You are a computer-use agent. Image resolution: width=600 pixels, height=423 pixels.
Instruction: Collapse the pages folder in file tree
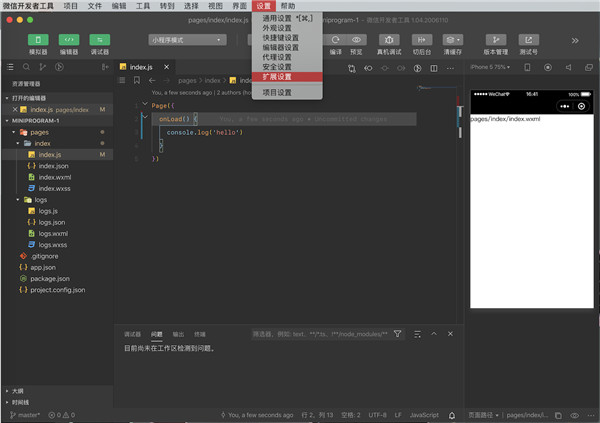pyautogui.click(x=39, y=131)
